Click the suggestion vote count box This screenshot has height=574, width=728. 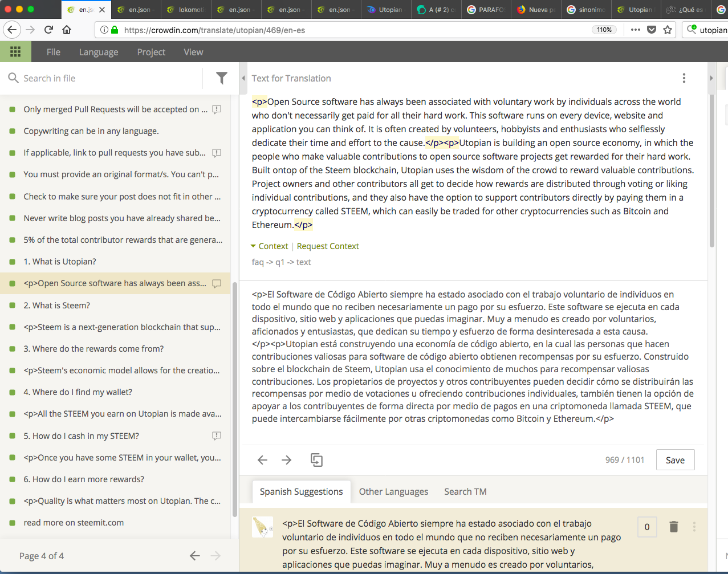pyautogui.click(x=647, y=527)
